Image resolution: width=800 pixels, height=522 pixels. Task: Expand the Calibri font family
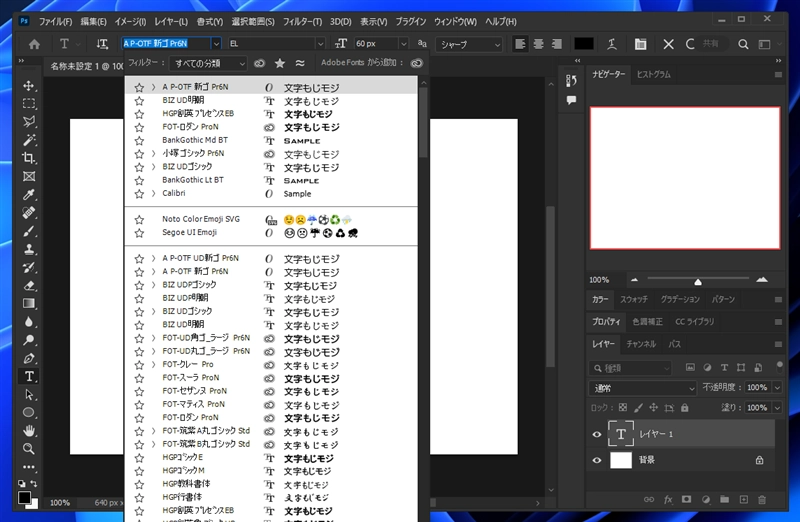click(153, 193)
